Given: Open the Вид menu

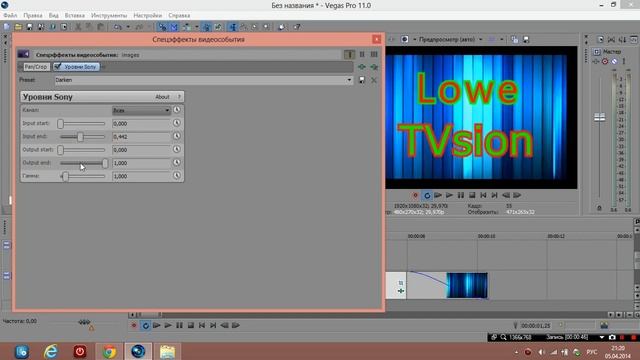Looking at the screenshot, I should [53, 16].
